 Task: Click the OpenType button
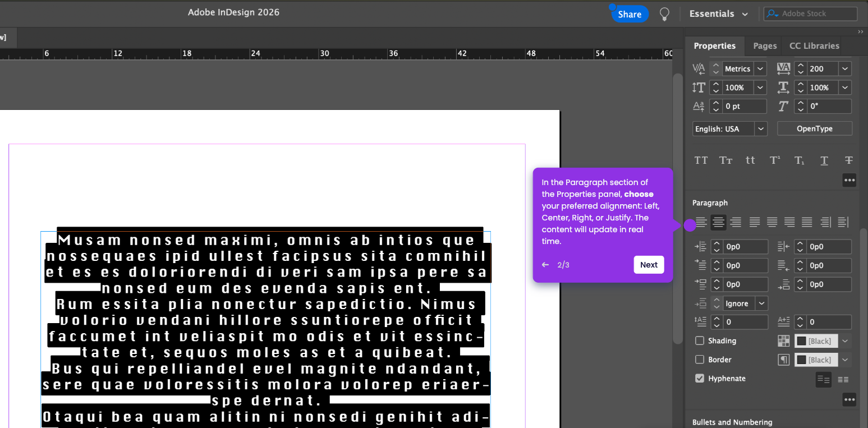coord(815,128)
